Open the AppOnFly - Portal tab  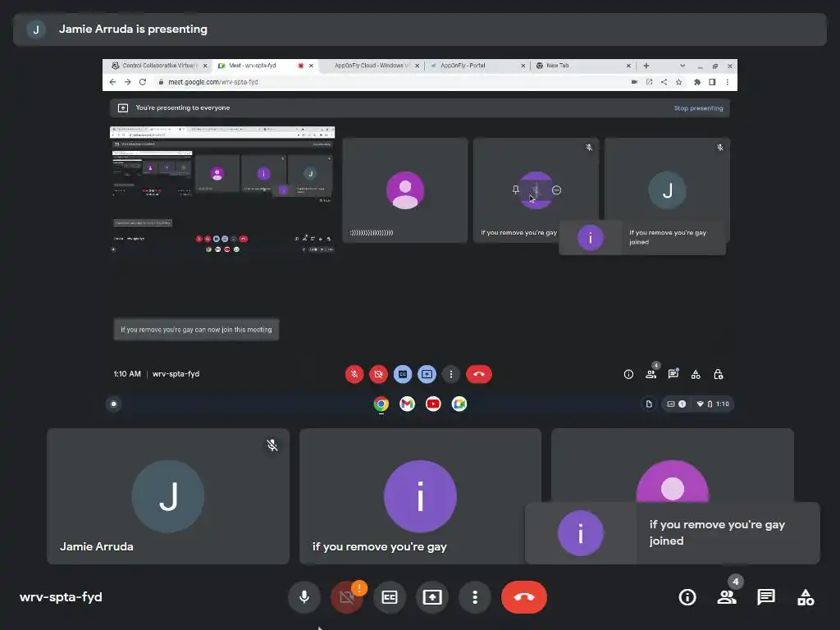point(463,66)
